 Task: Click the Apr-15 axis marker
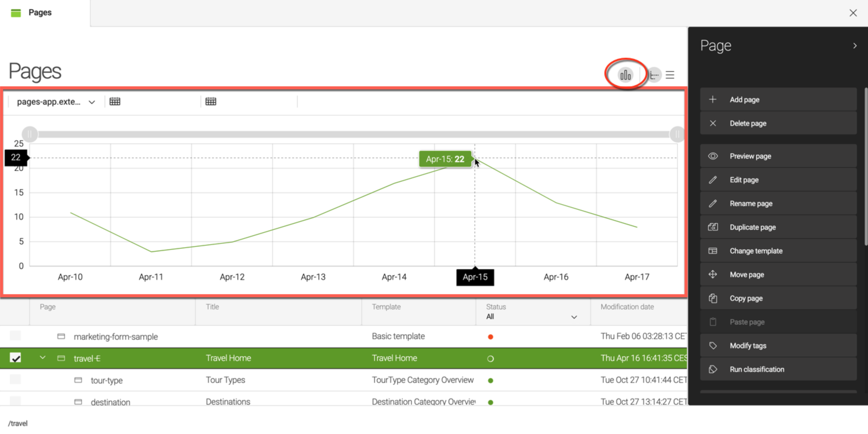point(475,277)
